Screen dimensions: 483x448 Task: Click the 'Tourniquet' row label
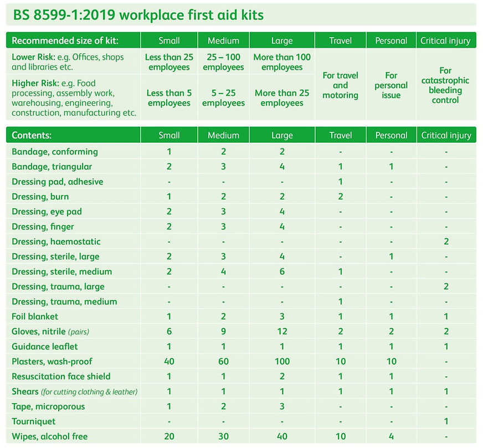tap(34, 421)
